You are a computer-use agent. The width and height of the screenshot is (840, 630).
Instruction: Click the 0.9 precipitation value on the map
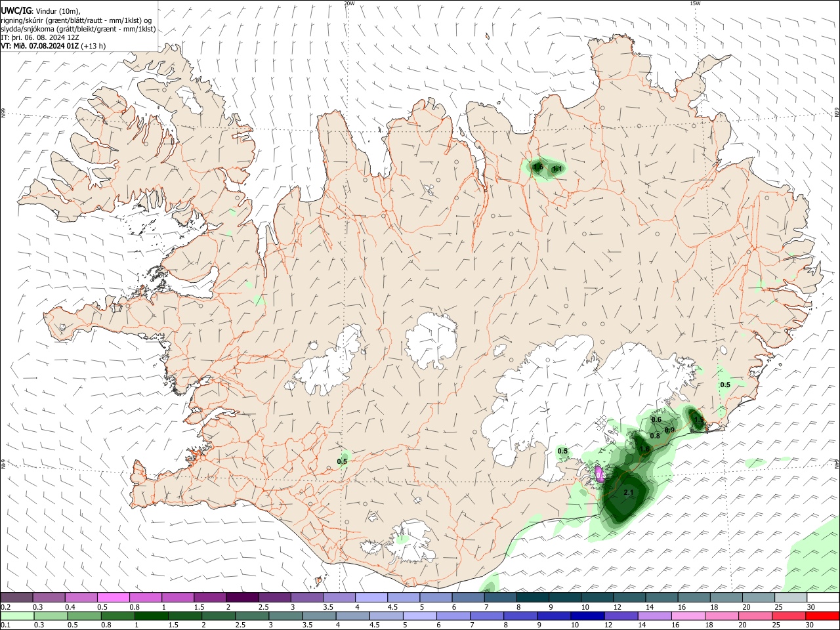(669, 430)
